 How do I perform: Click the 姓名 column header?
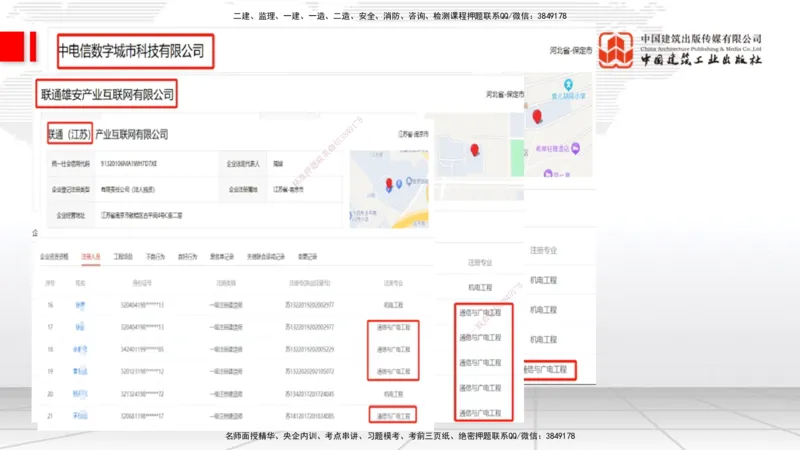(80, 283)
